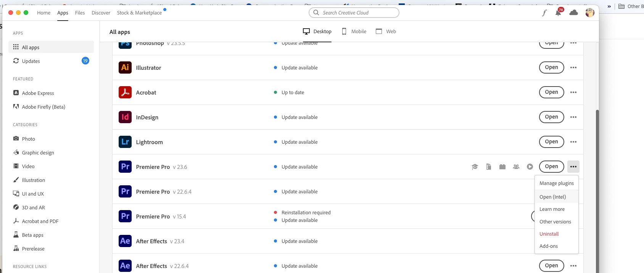Image resolution: width=644 pixels, height=273 pixels.
Task: Toggle more options for Premiere Pro v23.6
Action: tap(573, 167)
